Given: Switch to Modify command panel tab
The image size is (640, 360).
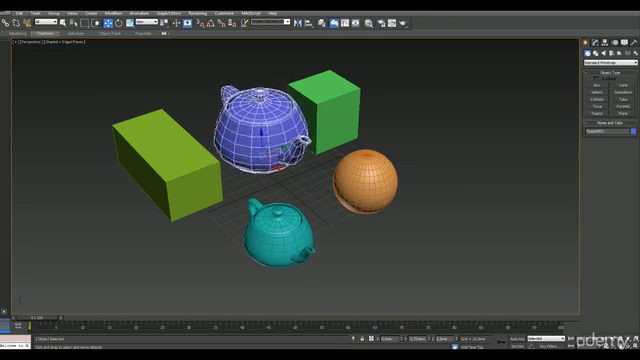Looking at the screenshot, I should point(595,42).
